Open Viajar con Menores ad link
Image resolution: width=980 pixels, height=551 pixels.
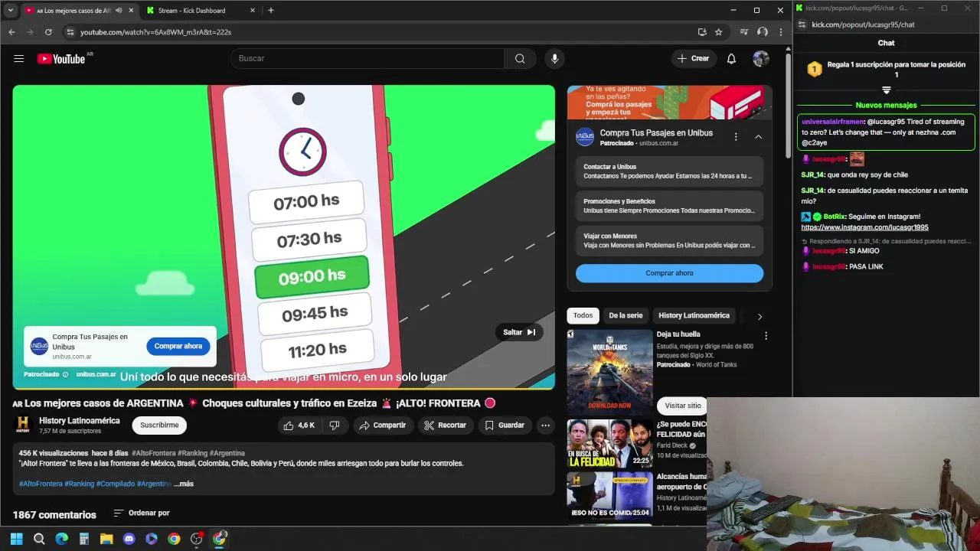(x=669, y=240)
